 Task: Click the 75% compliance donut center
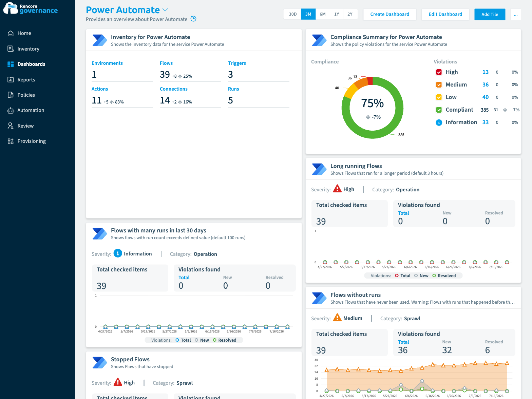(373, 103)
